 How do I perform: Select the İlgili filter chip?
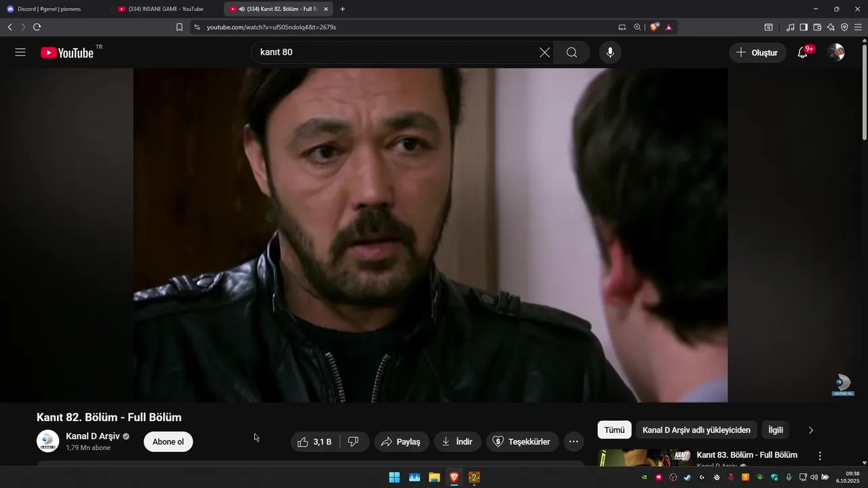pyautogui.click(x=776, y=430)
